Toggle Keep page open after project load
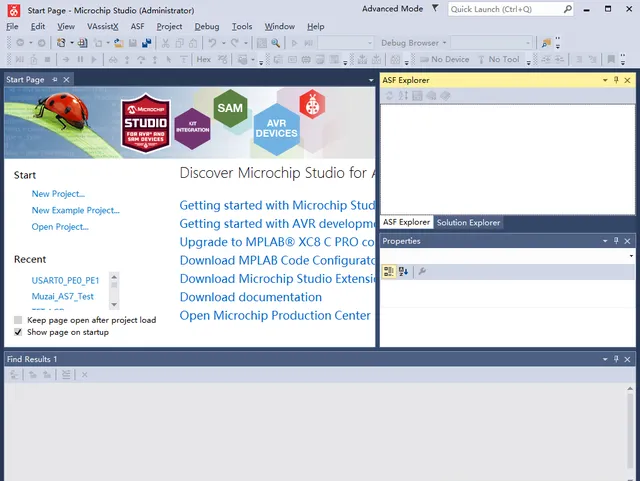This screenshot has height=481, width=640. pos(18,320)
